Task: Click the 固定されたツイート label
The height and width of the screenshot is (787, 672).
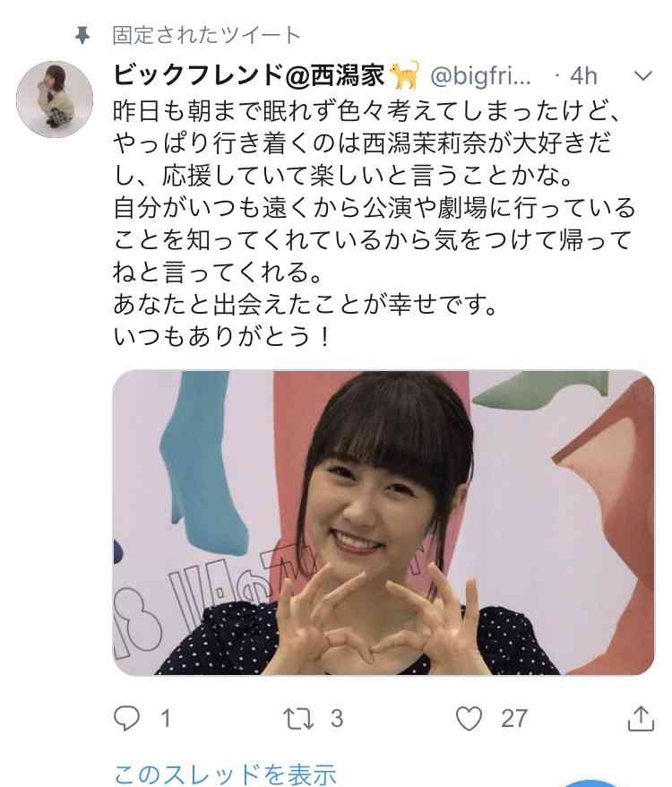Action: coord(206,36)
